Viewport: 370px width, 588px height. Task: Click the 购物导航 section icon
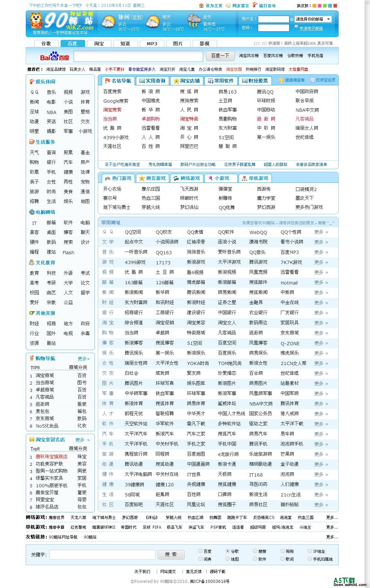32,358
